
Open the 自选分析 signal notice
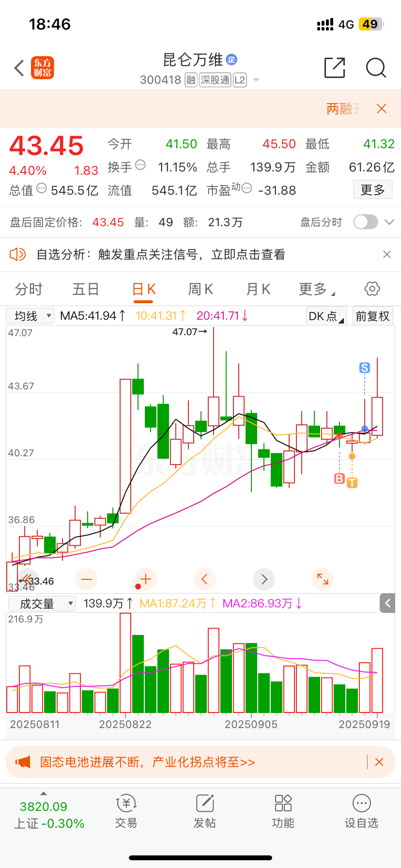161,254
